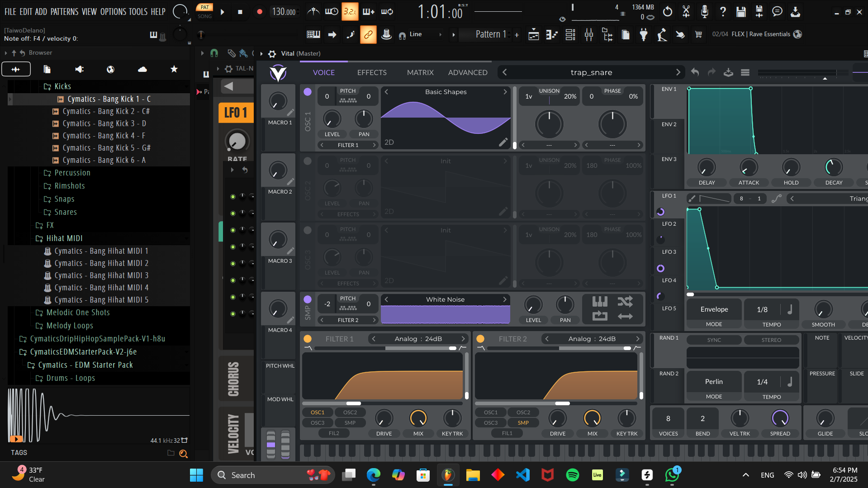Click the sample keyboard tracking icon
Image resolution: width=868 pixels, height=488 pixels.
(600, 301)
